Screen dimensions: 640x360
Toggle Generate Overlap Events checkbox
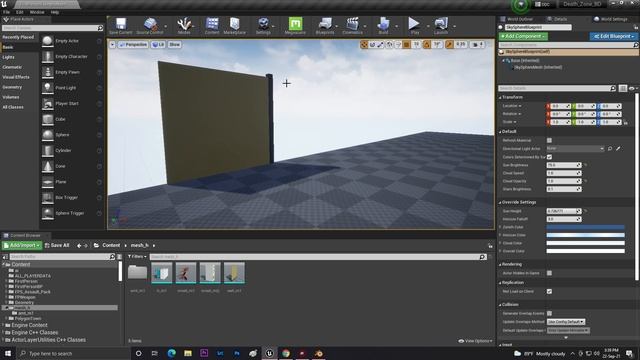click(549, 313)
